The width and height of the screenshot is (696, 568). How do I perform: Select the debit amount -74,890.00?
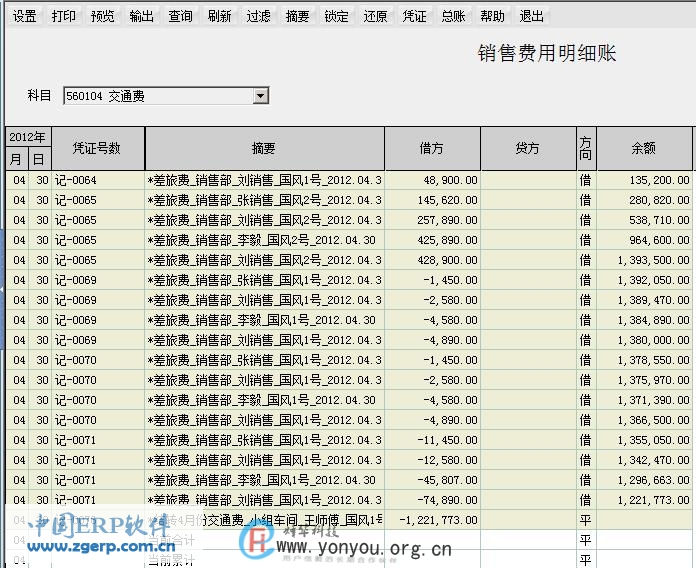coord(432,500)
